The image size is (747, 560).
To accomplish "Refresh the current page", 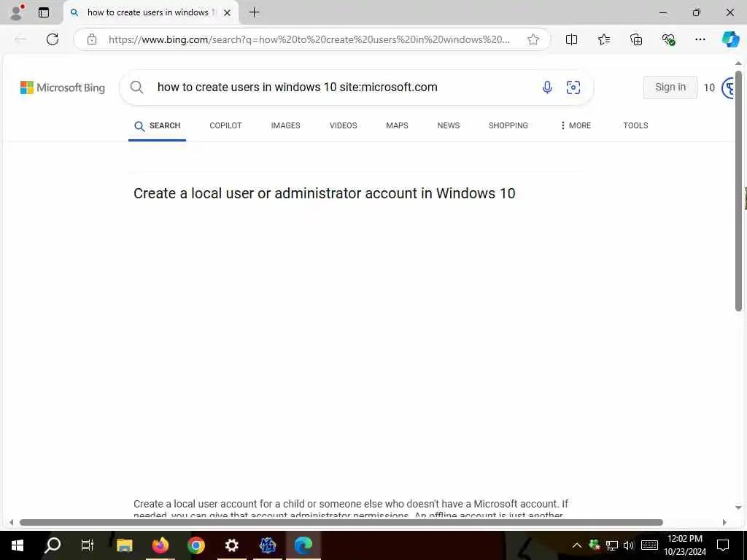I will pyautogui.click(x=53, y=39).
